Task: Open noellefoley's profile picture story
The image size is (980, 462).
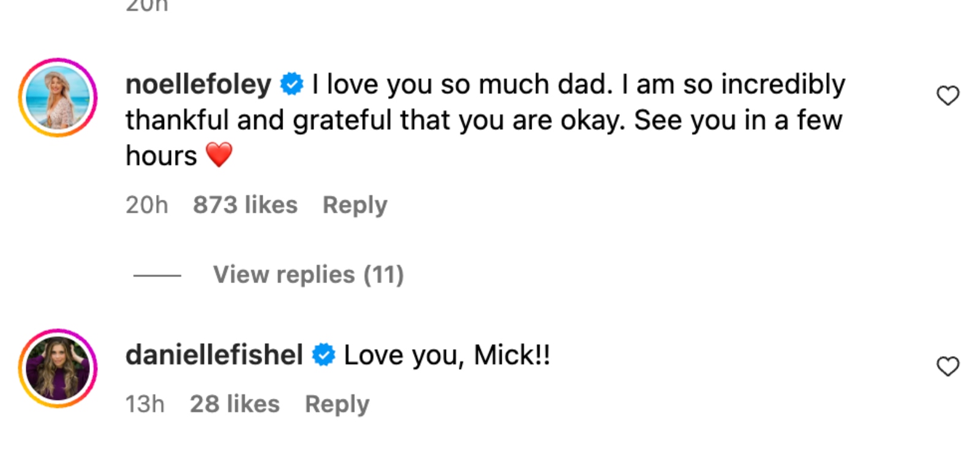Action: [58, 97]
